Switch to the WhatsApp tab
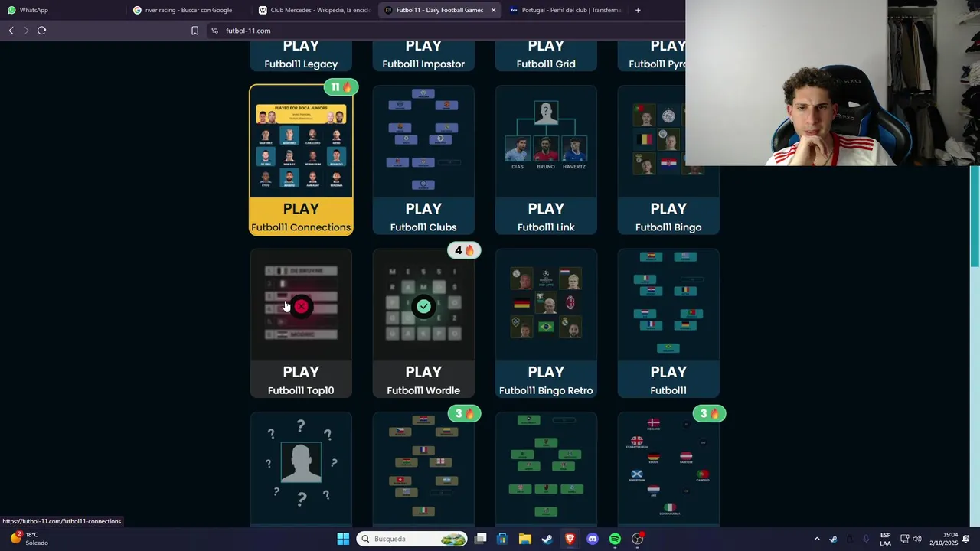This screenshot has height=551, width=980. click(x=61, y=10)
